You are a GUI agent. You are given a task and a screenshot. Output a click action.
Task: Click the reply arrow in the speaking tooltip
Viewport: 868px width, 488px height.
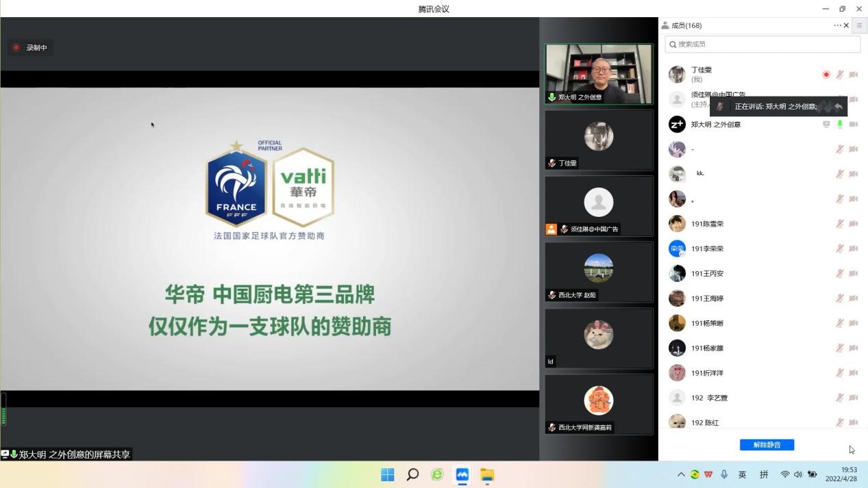[839, 107]
